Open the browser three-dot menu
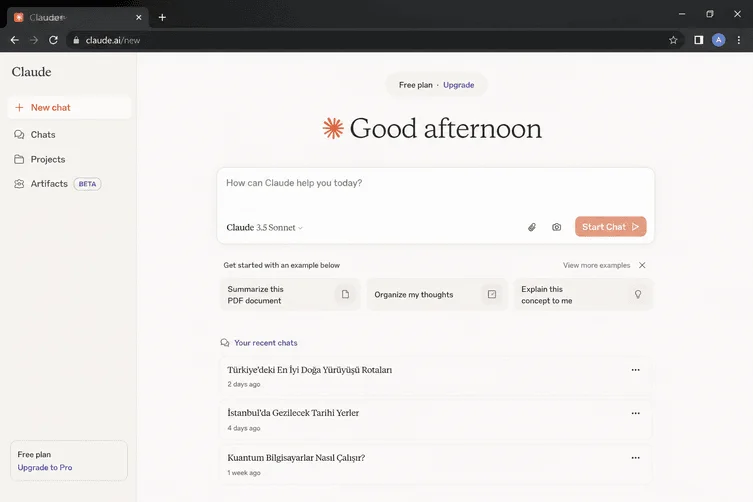Screen dimensions: 753x502 click(739, 40)
